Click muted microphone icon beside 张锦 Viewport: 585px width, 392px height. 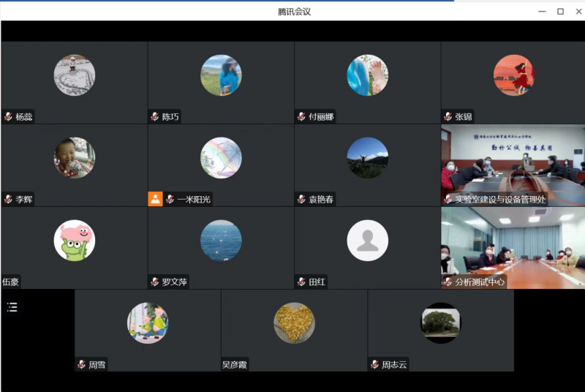click(x=448, y=117)
